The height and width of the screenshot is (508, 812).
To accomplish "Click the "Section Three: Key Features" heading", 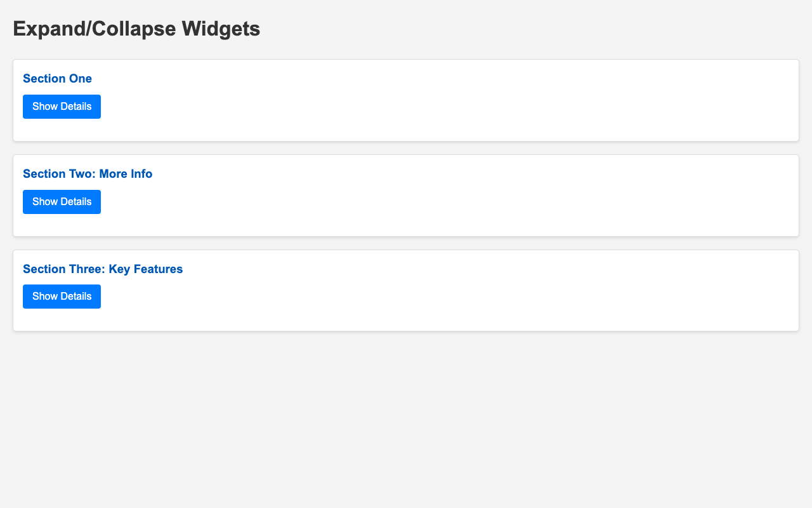I will pos(103,269).
